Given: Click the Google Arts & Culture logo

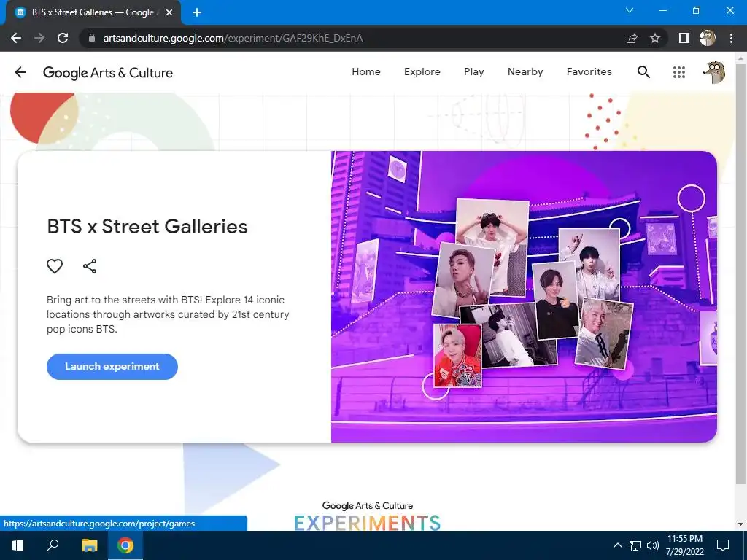Looking at the screenshot, I should [108, 72].
